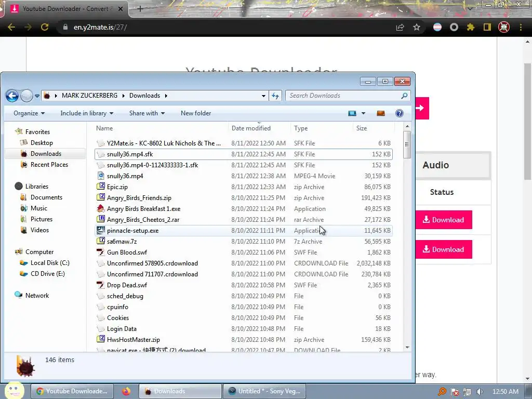Open Firefox from the taskbar

point(126,391)
